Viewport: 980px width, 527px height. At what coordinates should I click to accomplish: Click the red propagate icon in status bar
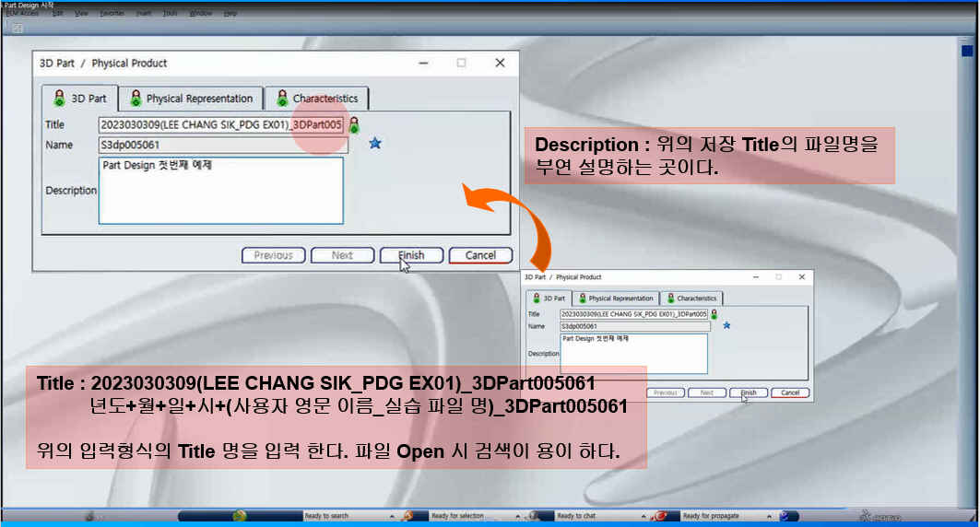click(660, 516)
